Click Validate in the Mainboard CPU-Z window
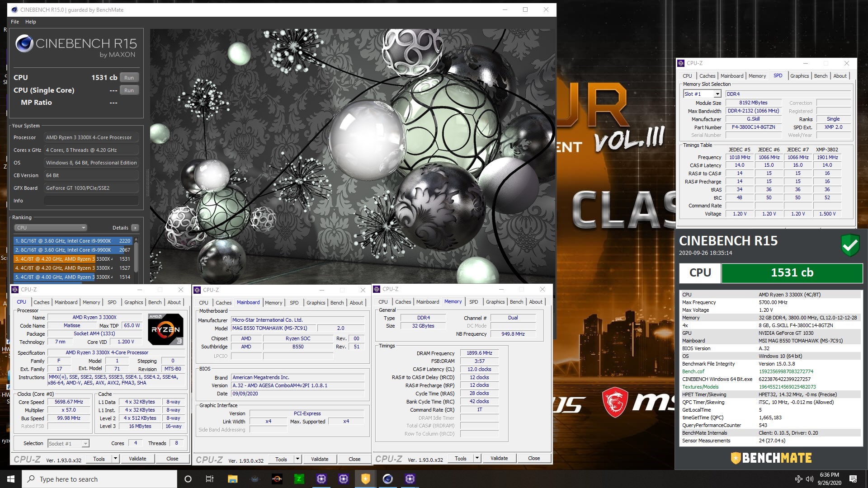Image resolution: width=868 pixels, height=488 pixels. pyautogui.click(x=320, y=459)
